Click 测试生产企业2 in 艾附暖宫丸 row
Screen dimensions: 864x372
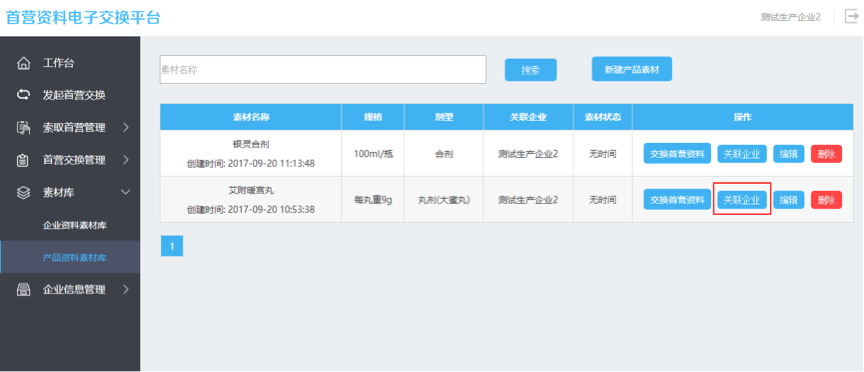528,200
